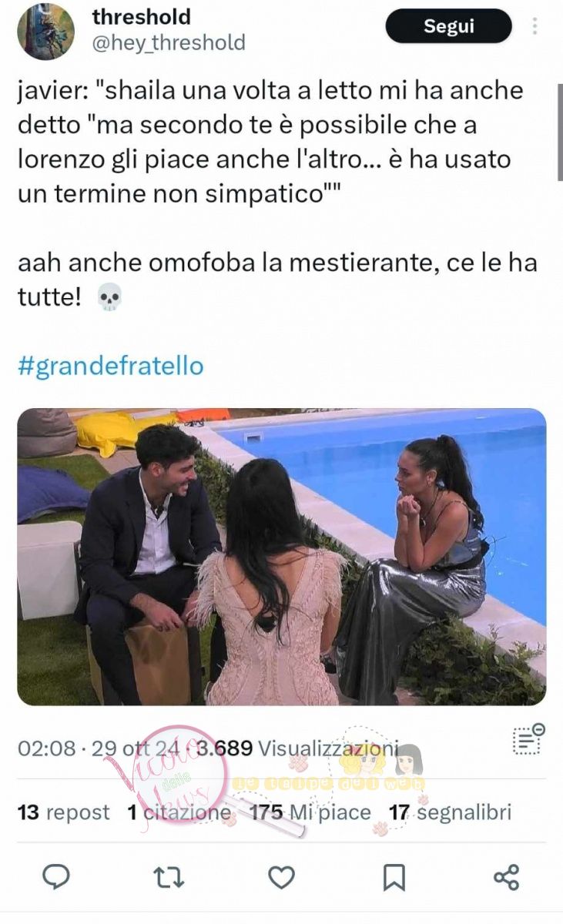Open the @hey_threshold handle
This screenshot has width=563, height=924.
tap(169, 42)
